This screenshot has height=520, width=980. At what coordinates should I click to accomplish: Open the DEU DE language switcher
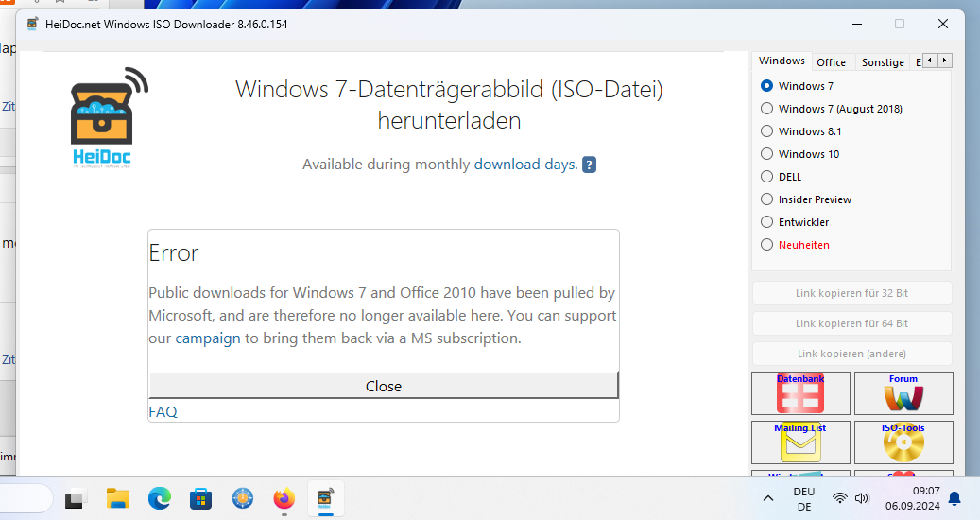pyautogui.click(x=803, y=499)
